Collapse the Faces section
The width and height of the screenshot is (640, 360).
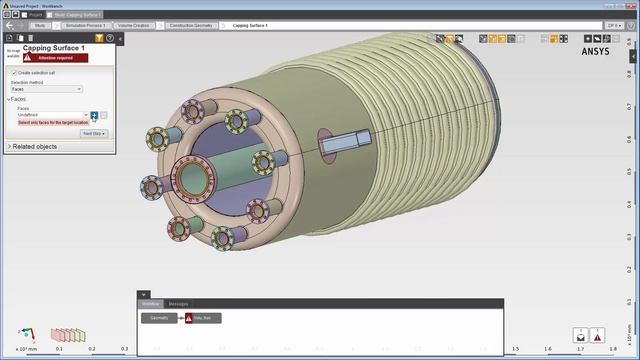(x=9, y=100)
